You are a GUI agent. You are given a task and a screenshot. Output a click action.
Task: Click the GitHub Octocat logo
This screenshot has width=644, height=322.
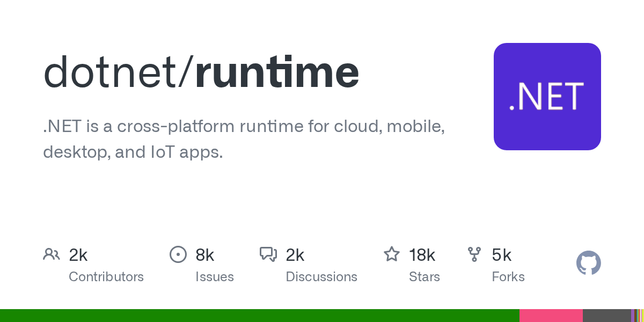pyautogui.click(x=589, y=263)
